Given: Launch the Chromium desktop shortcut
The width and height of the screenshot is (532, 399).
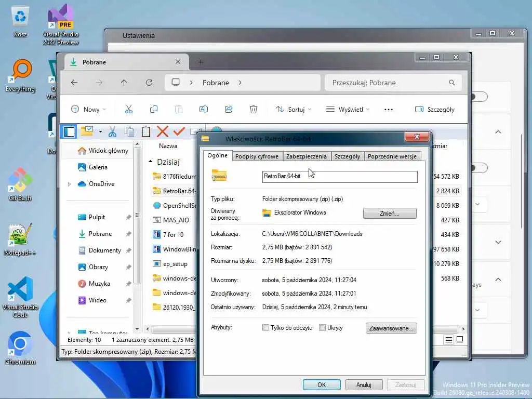Looking at the screenshot, I should (20, 348).
